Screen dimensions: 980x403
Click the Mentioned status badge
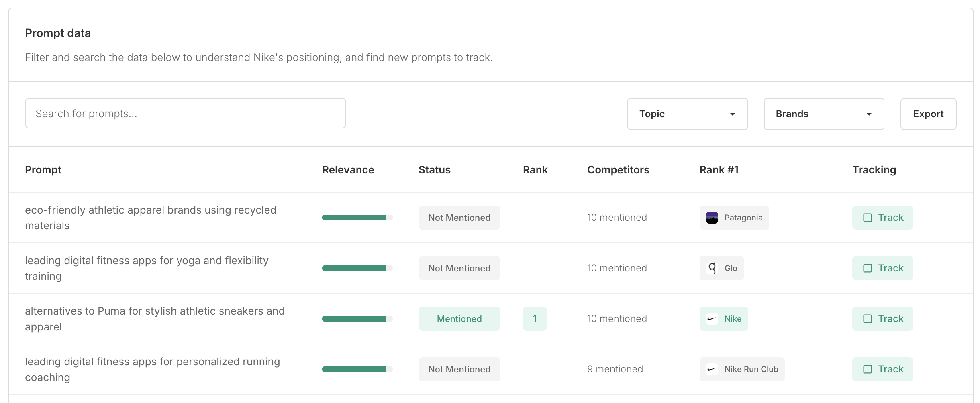[x=459, y=319]
